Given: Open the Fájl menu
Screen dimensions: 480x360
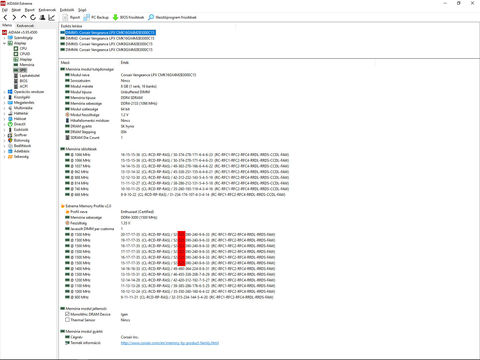Looking at the screenshot, I should tap(5, 10).
